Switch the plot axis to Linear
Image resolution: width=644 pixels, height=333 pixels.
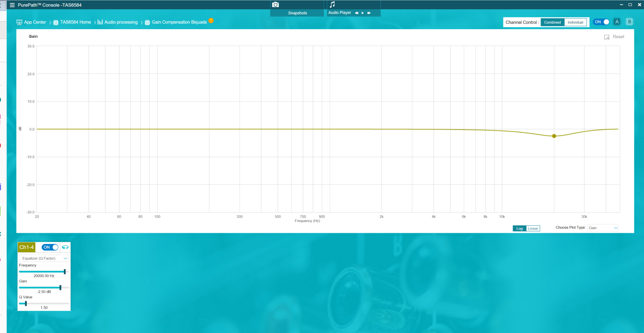(533, 229)
